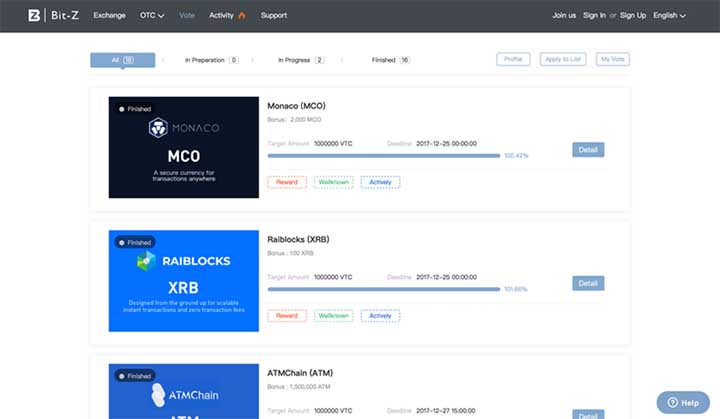Click the Bonus 1,500,000 ATM text
Viewport: 720px width, 419px height.
coord(298,387)
